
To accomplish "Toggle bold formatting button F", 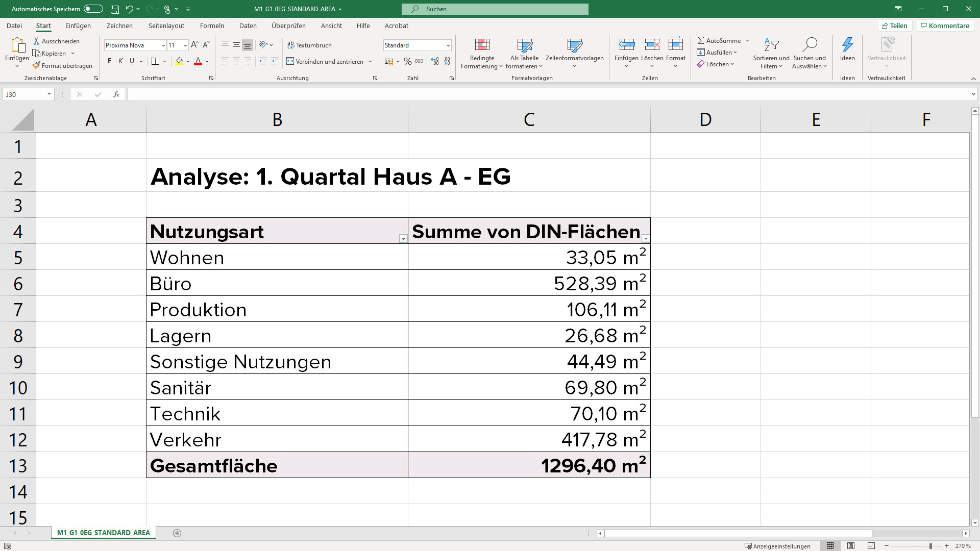I will tap(109, 61).
